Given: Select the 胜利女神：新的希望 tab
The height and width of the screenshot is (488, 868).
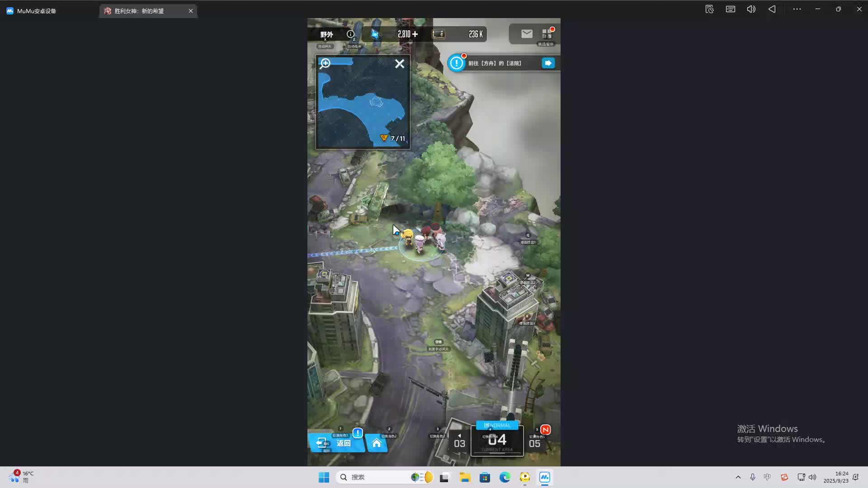Looking at the screenshot, I should 139,11.
